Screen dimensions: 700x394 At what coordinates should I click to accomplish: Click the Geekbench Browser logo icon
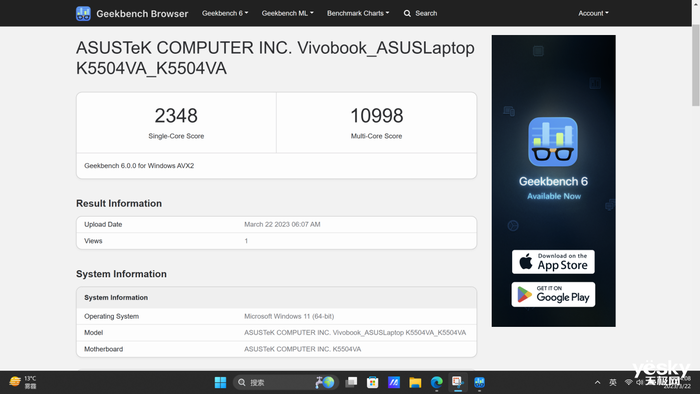point(83,13)
